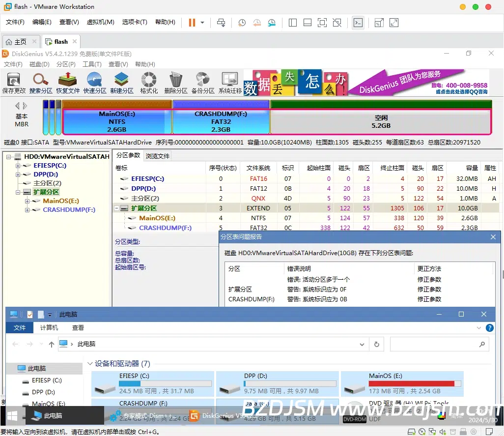Click previous disk arrow in DiskGenius
Image resolution: width=504 pixels, height=436 pixels.
pos(17,106)
